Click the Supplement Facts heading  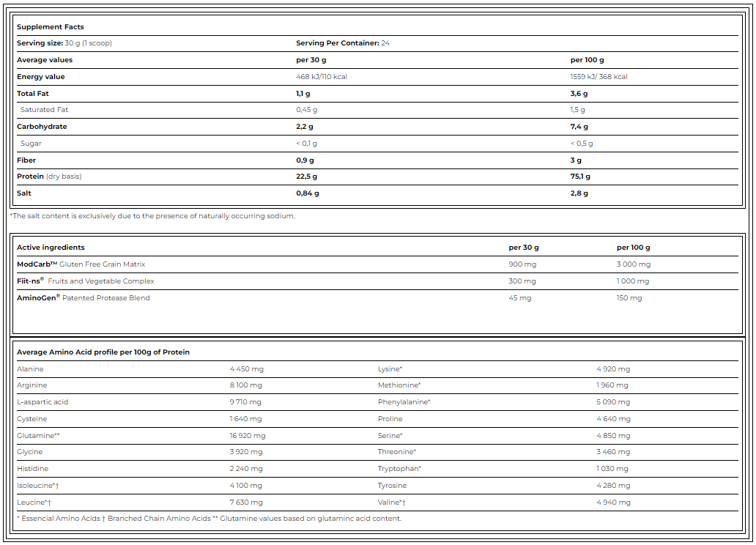click(51, 26)
